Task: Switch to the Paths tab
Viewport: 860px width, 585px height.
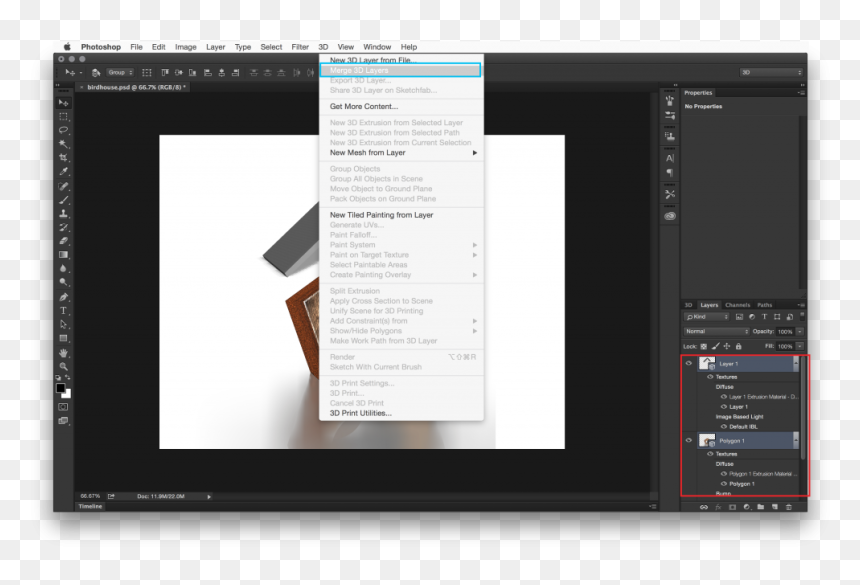Action: click(x=765, y=305)
